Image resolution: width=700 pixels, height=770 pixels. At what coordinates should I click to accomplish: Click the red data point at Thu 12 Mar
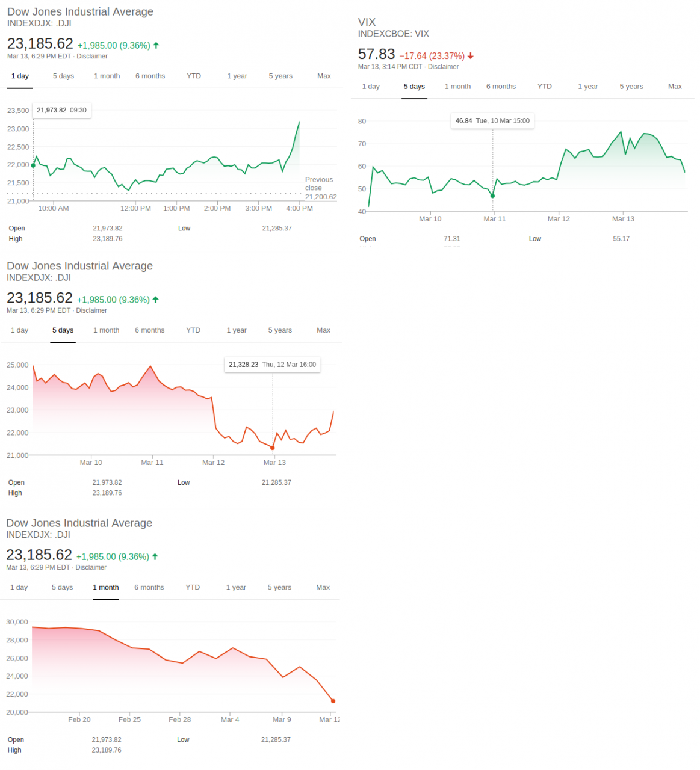[x=273, y=448]
